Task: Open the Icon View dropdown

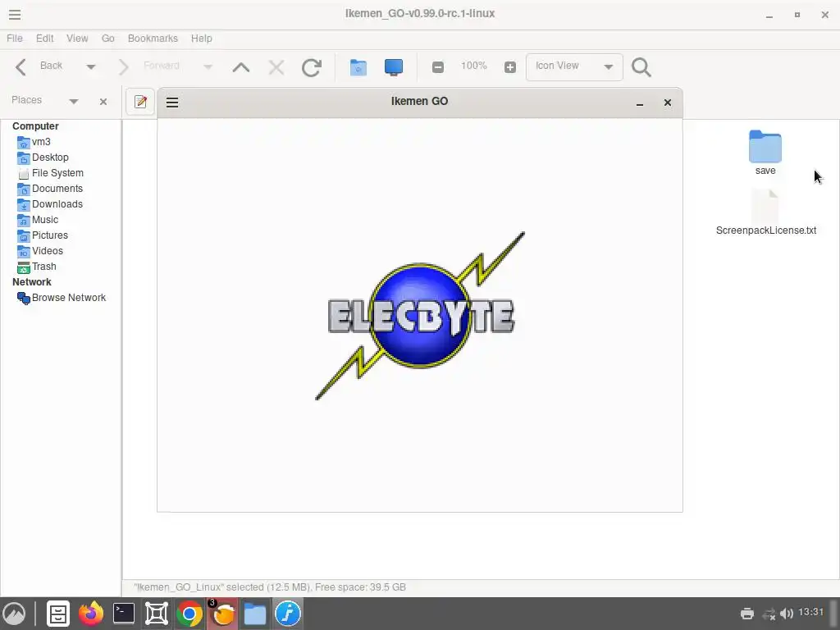Action: 574,67
